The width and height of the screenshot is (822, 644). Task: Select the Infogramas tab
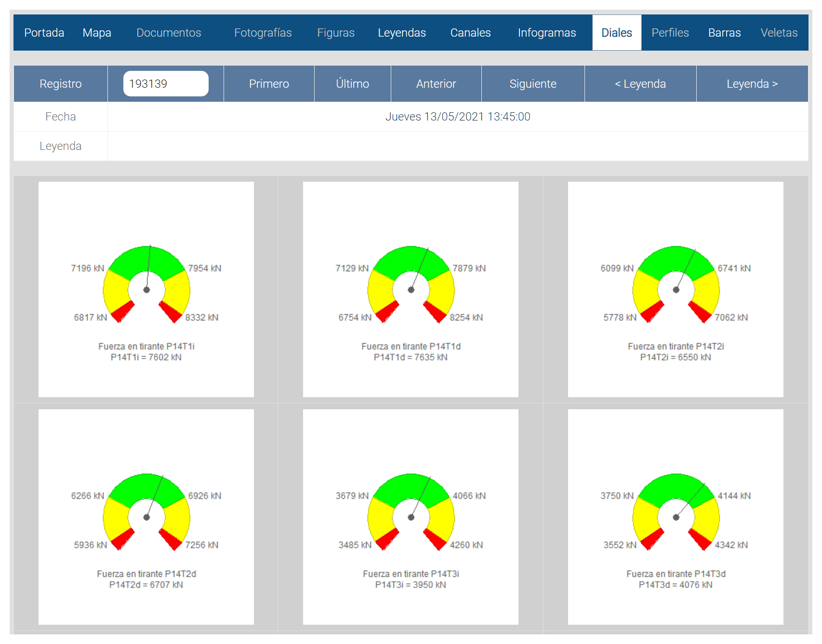[x=546, y=33]
